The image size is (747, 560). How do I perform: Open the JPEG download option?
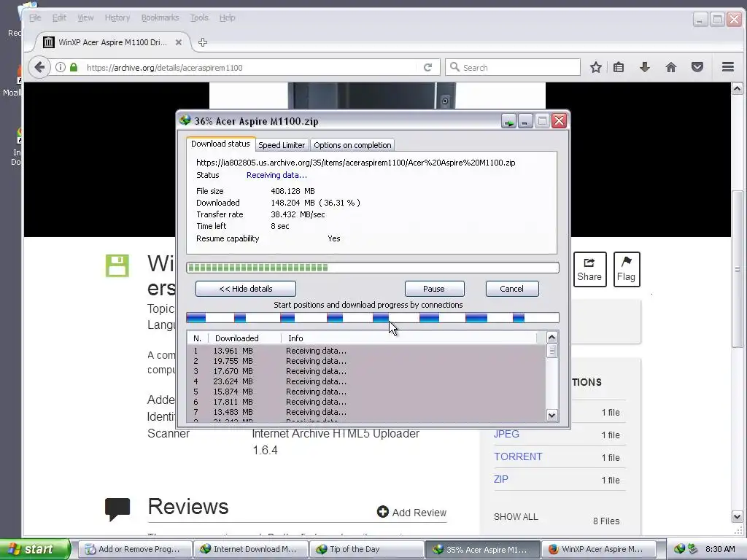pos(506,434)
